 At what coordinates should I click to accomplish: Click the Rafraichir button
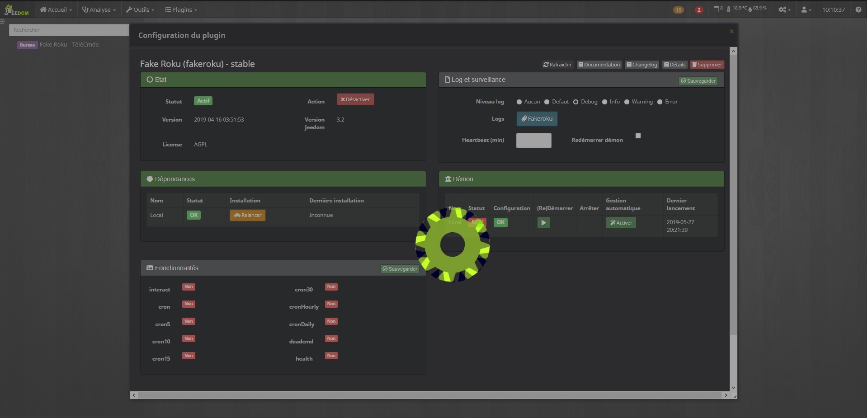click(x=557, y=65)
